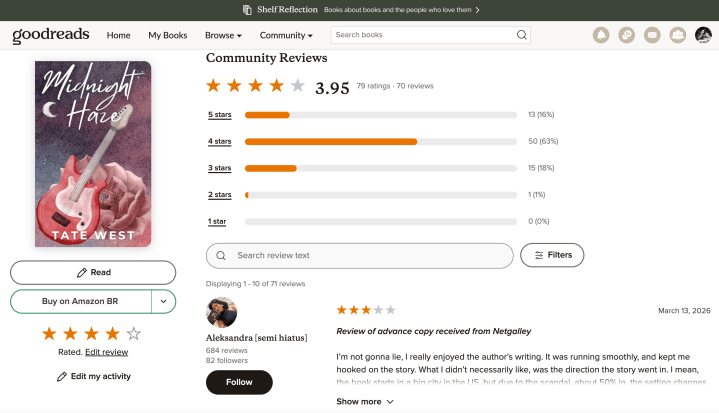Screen dimensions: 719x413
Task: Expand the Community dropdown menu
Action: click(285, 35)
